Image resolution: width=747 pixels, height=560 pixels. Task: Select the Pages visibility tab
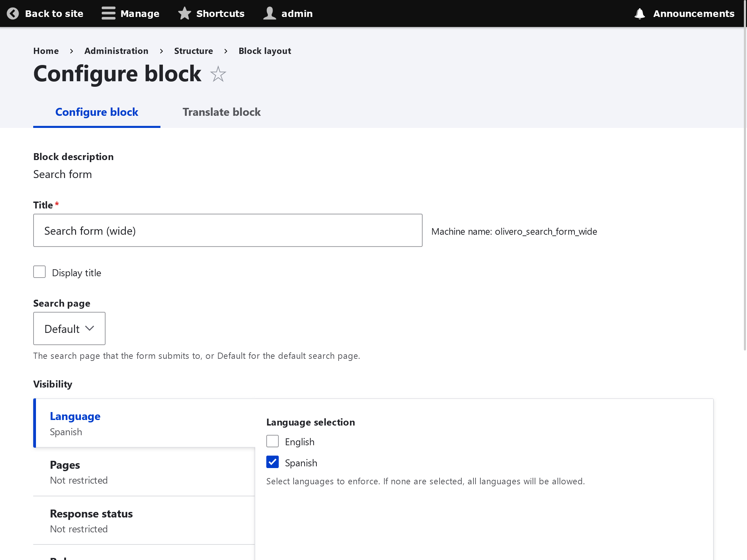pos(144,472)
